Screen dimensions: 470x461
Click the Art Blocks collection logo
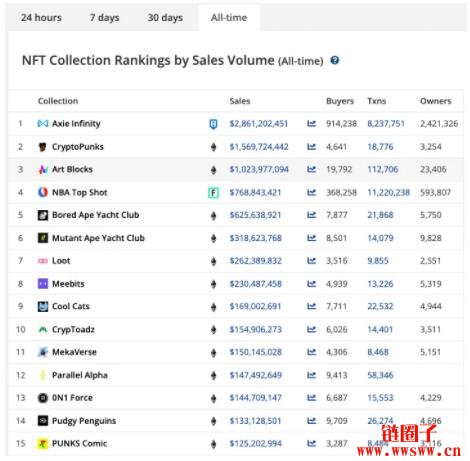click(x=43, y=170)
